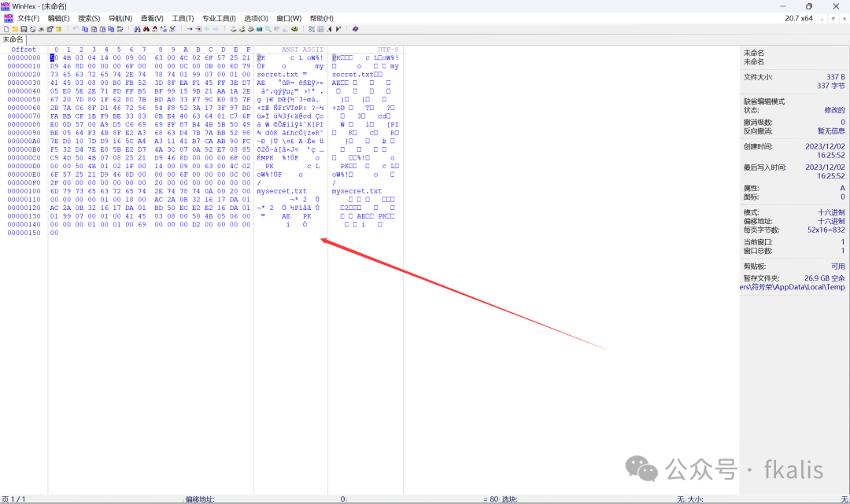Click the final hex byte 00 at row 00000150
This screenshot has width=850, height=504.
tap(54, 233)
